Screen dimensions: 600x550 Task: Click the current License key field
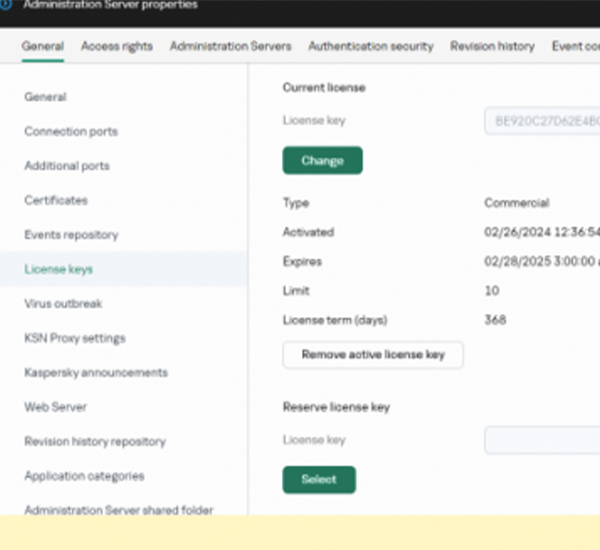click(542, 121)
